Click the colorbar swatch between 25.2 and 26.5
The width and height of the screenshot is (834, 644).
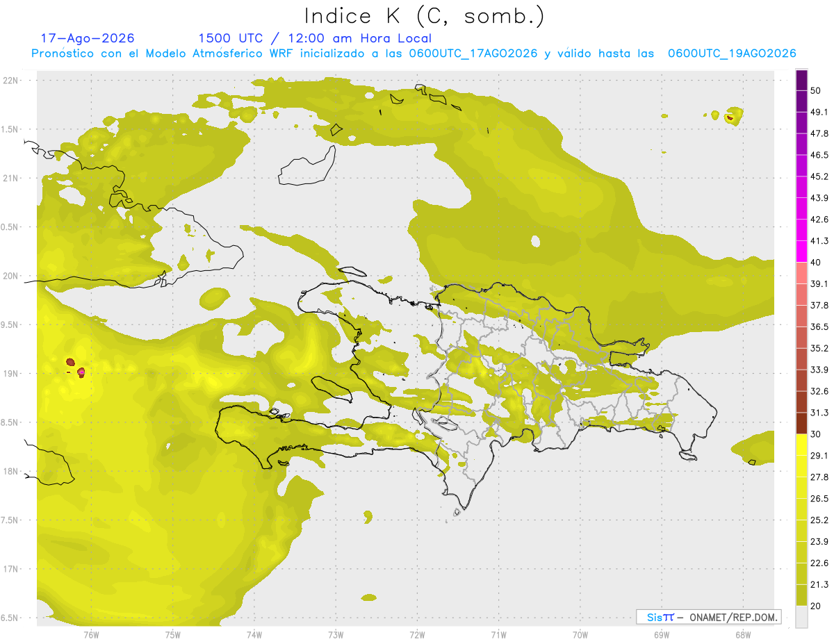802,509
